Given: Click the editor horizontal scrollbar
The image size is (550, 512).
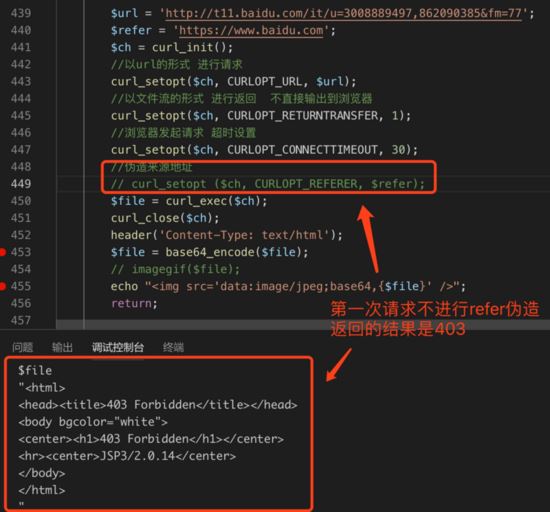Looking at the screenshot, I should [x=303, y=324].
